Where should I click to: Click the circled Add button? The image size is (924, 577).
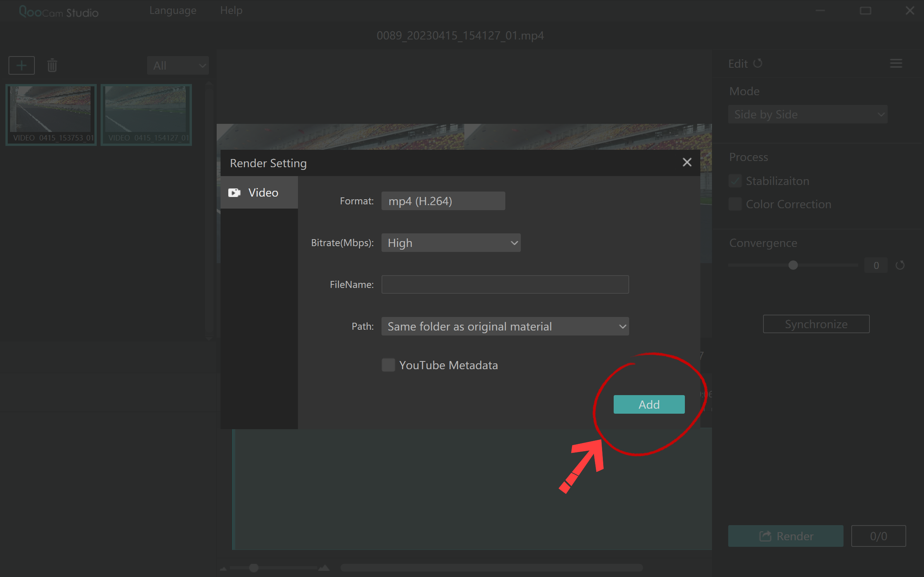click(x=649, y=404)
